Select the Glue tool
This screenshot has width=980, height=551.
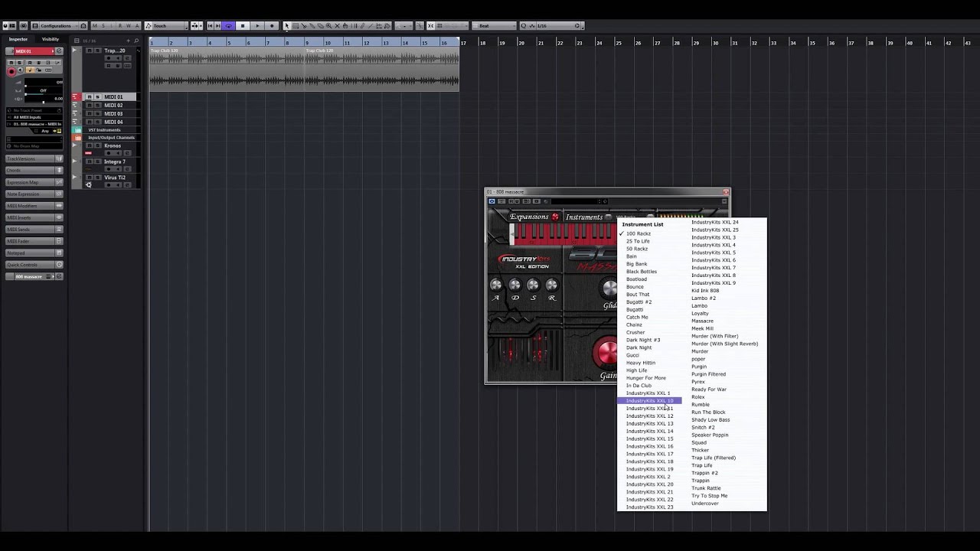tap(312, 26)
